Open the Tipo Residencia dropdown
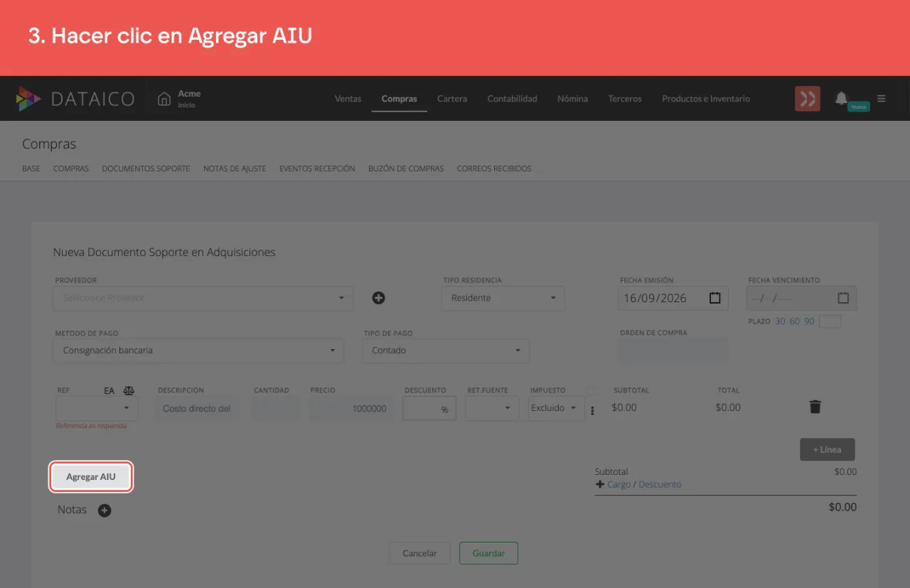The height and width of the screenshot is (588, 910). coord(503,298)
